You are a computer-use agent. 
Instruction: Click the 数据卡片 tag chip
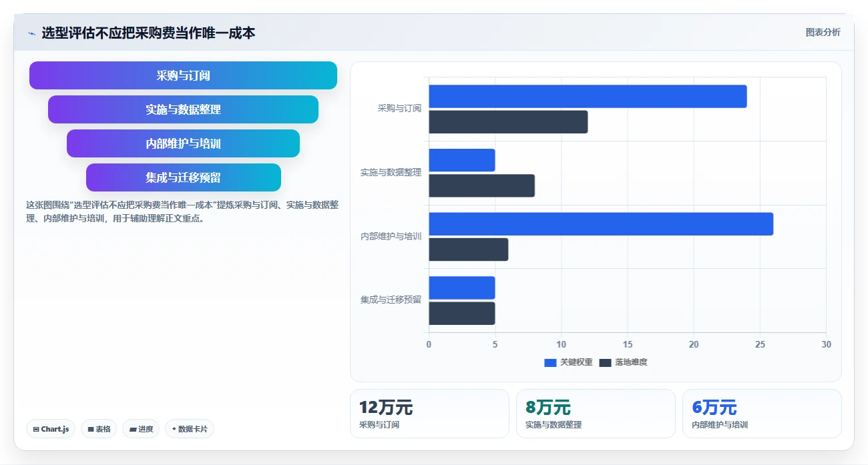click(189, 429)
